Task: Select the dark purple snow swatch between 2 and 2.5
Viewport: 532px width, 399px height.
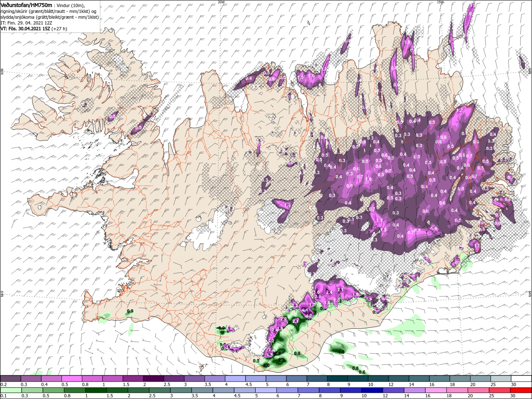Action: 153,379
